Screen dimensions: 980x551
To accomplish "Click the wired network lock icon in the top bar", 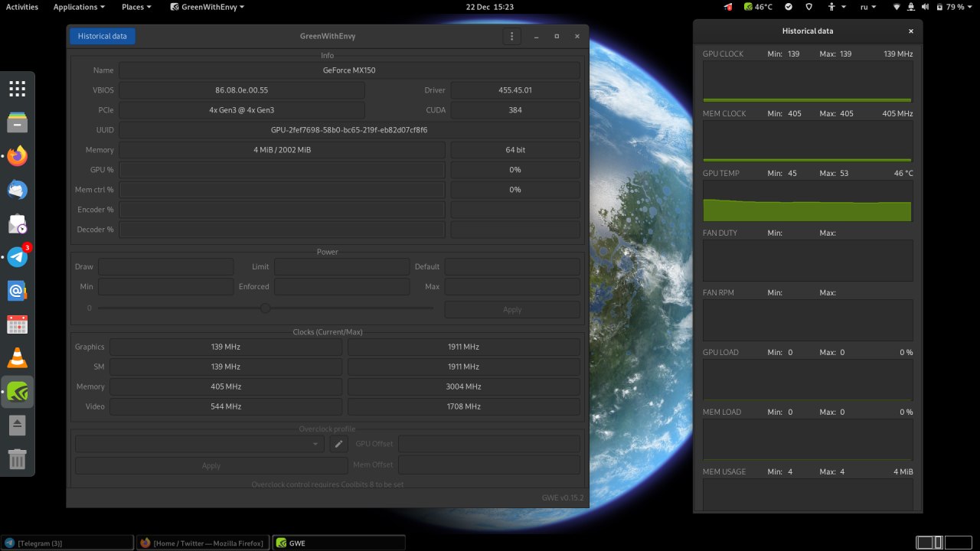I will tap(910, 7).
